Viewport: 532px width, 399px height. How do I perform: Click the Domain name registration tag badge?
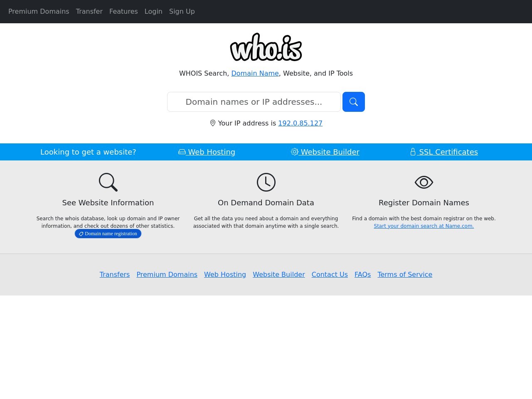point(108,234)
